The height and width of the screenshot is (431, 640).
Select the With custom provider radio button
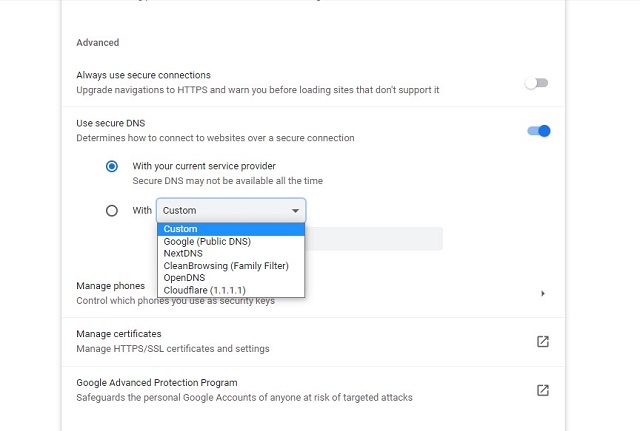click(111, 211)
